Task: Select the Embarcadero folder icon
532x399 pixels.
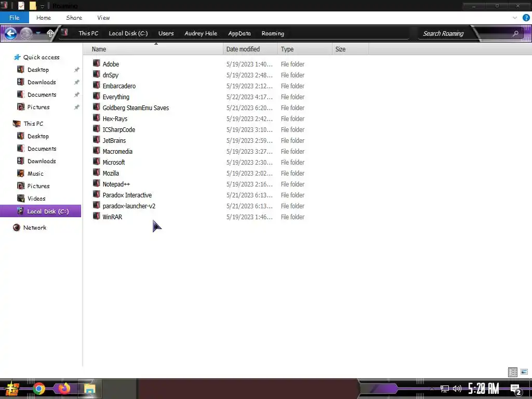Action: [x=97, y=85]
